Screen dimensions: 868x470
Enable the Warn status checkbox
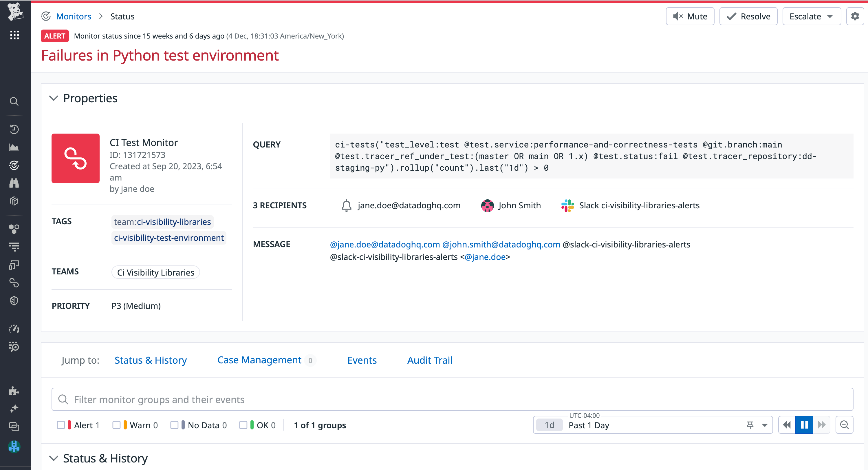tap(117, 425)
